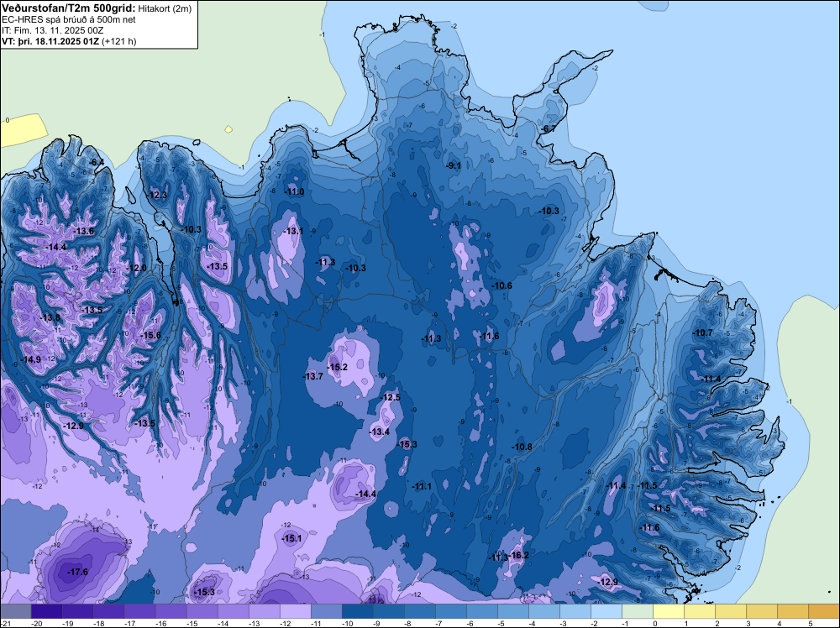
Task: Click the legend swatch above the -17 label
Action: click(139, 611)
